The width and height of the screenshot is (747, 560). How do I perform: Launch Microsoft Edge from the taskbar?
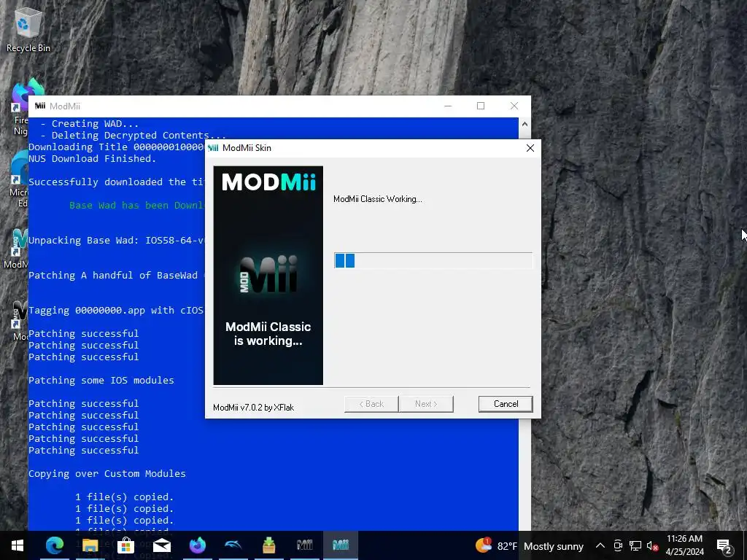[54, 545]
